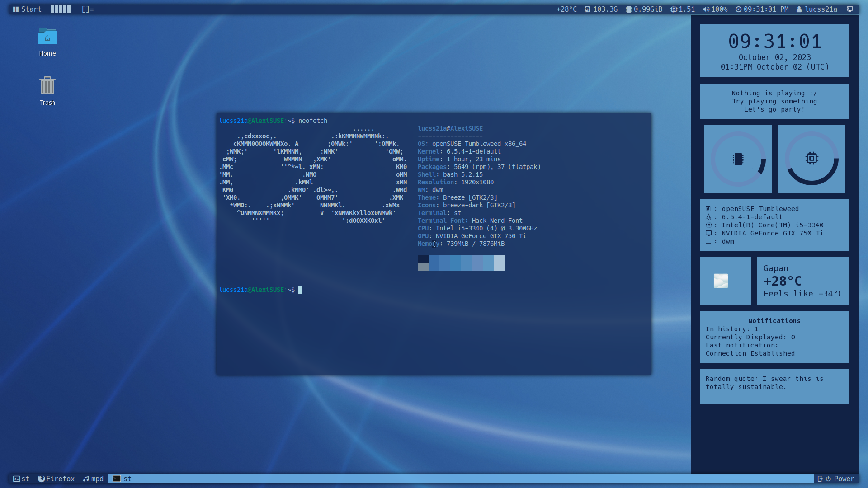Click the Home folder icon on desktop

(x=47, y=37)
